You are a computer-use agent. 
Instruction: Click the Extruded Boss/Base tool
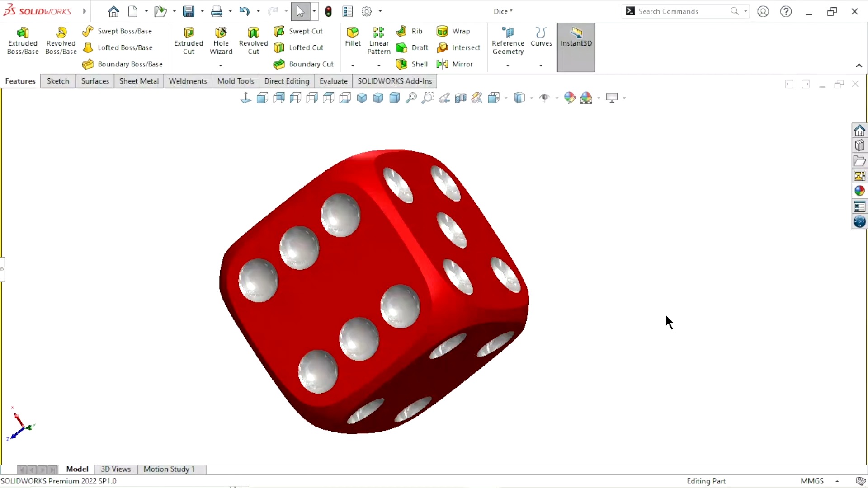pyautogui.click(x=23, y=41)
